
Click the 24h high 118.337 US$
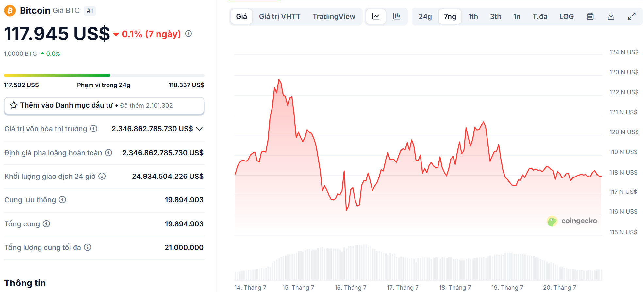click(186, 85)
